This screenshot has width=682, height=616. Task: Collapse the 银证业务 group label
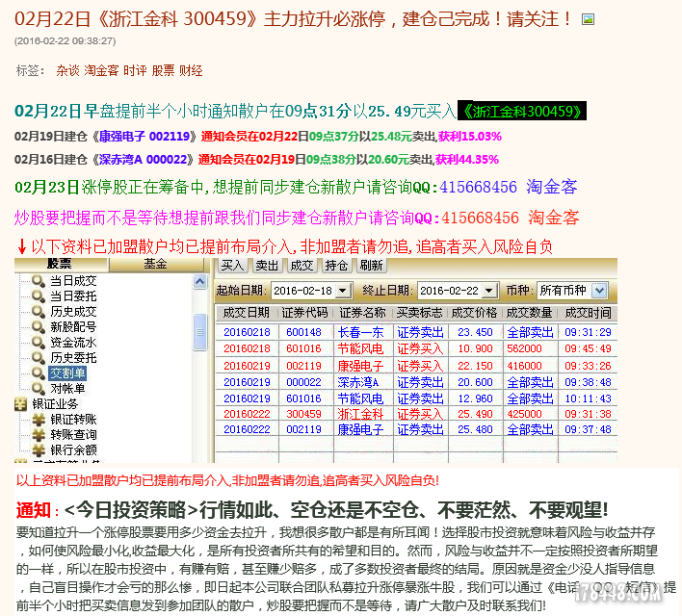(55, 404)
